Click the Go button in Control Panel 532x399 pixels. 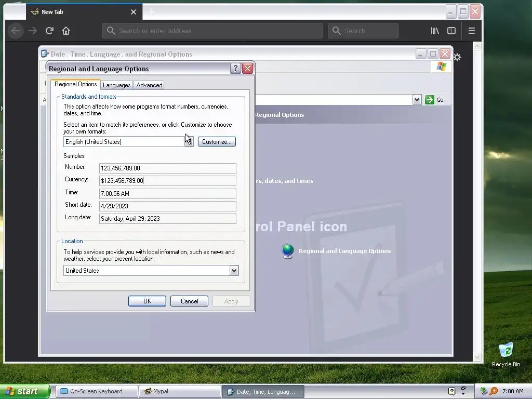click(435, 100)
